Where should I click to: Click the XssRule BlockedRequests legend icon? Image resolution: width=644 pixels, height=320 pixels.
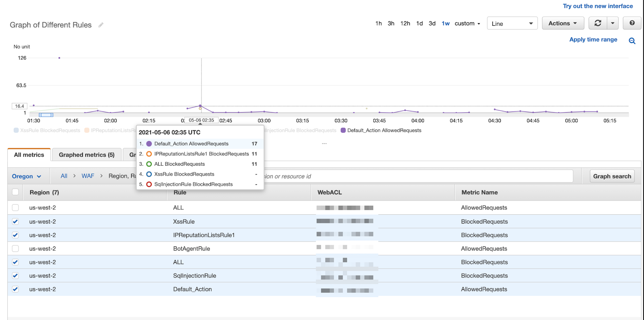click(16, 130)
